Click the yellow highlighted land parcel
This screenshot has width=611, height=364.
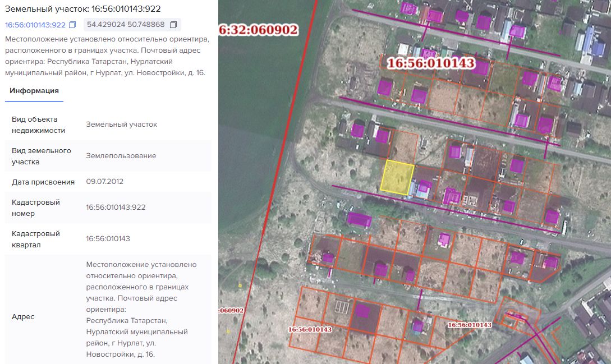click(397, 177)
